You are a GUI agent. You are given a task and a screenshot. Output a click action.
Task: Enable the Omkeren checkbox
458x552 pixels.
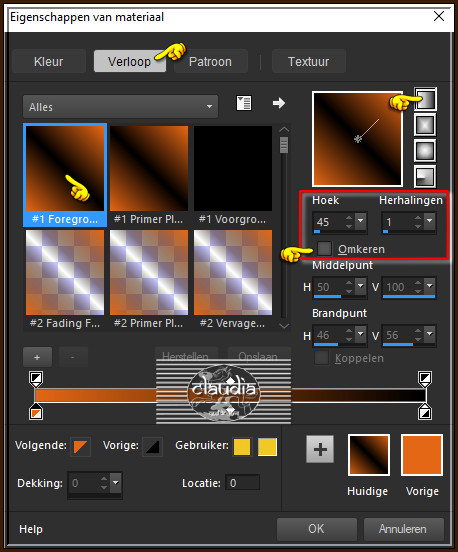click(x=324, y=249)
